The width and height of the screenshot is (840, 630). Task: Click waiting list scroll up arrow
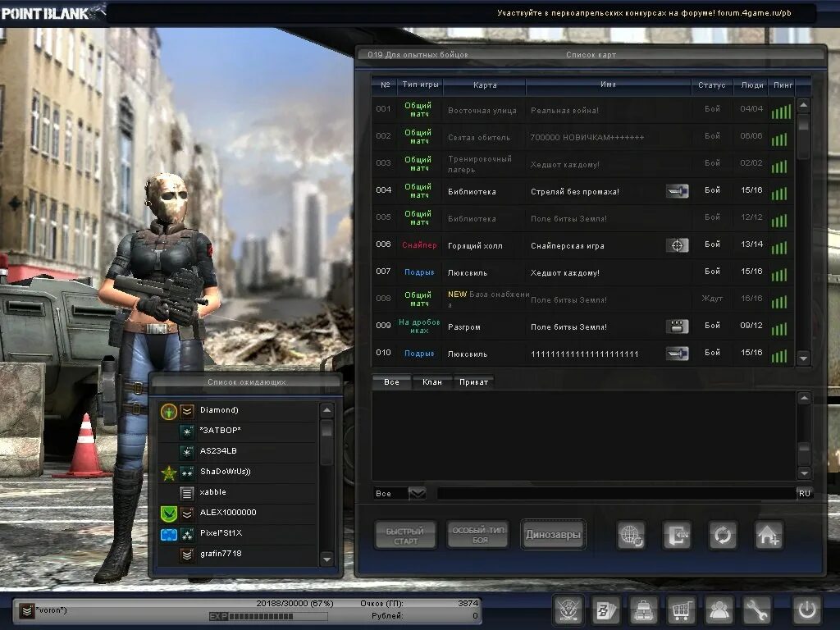(x=326, y=410)
